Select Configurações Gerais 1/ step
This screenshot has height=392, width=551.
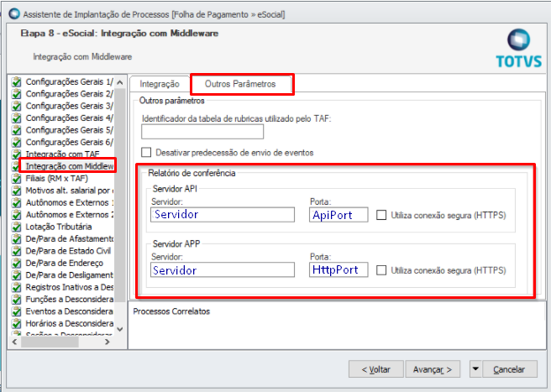tap(69, 82)
